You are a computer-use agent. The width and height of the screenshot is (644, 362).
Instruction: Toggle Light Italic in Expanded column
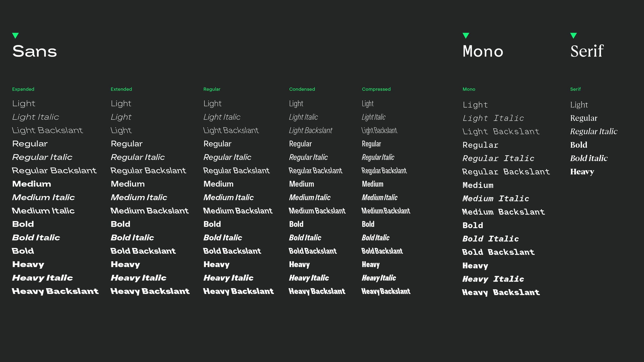[35, 117]
